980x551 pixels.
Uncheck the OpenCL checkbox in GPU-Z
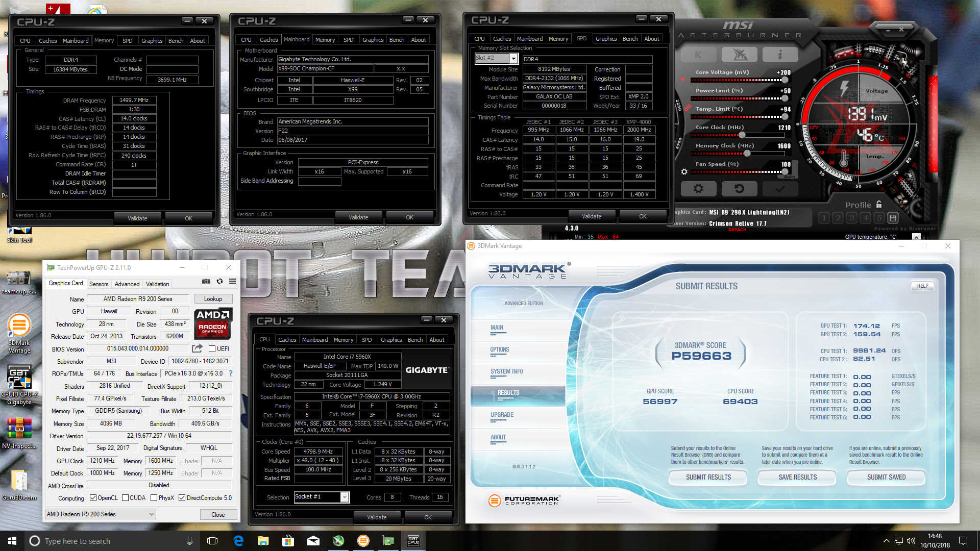tap(93, 498)
